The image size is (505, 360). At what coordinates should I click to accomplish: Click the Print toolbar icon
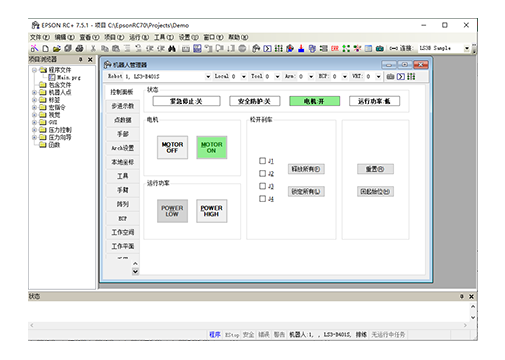(79, 49)
